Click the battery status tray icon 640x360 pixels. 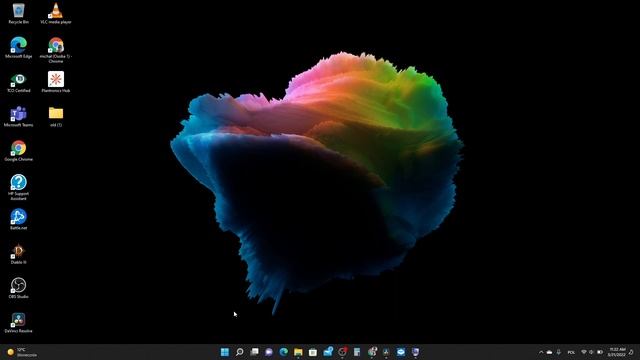[600, 352]
